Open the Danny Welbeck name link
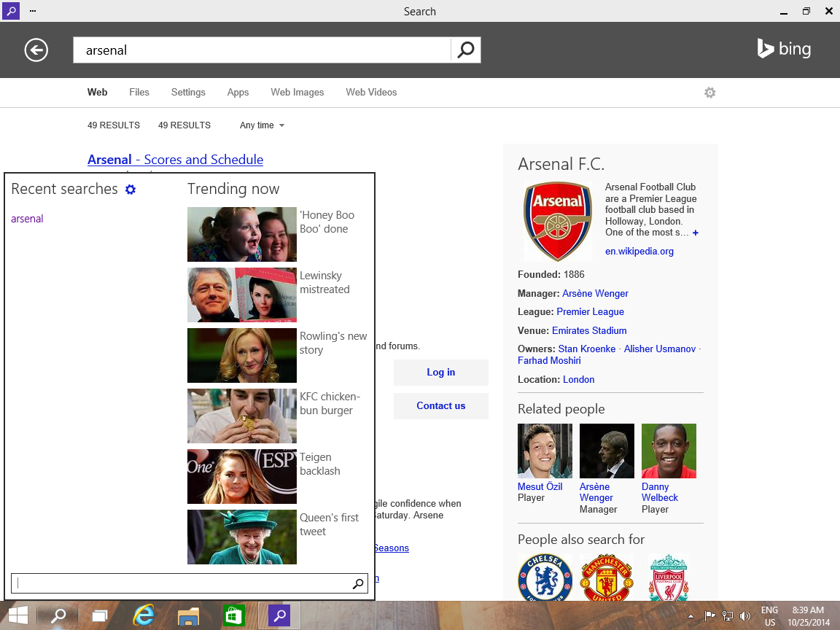Image resolution: width=840 pixels, height=630 pixels. [659, 491]
